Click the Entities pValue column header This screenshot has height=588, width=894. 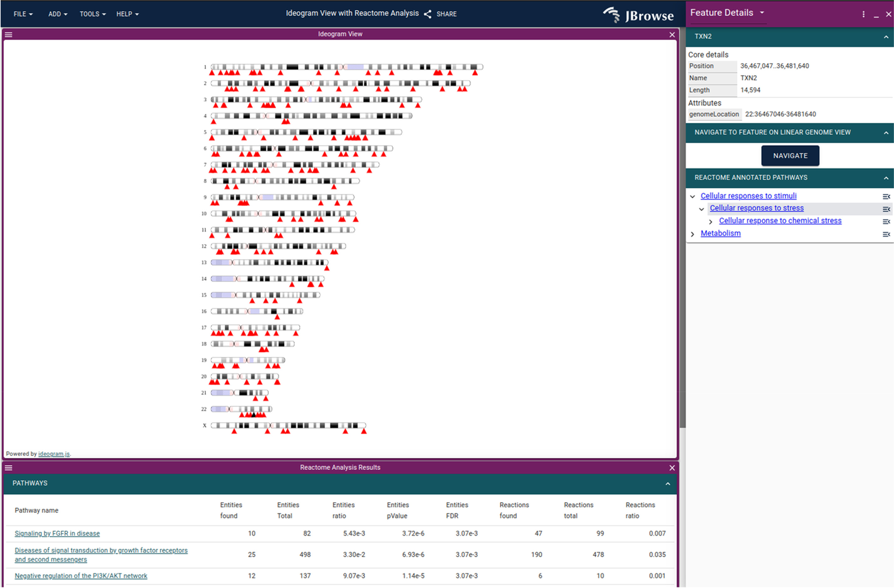pyautogui.click(x=398, y=510)
